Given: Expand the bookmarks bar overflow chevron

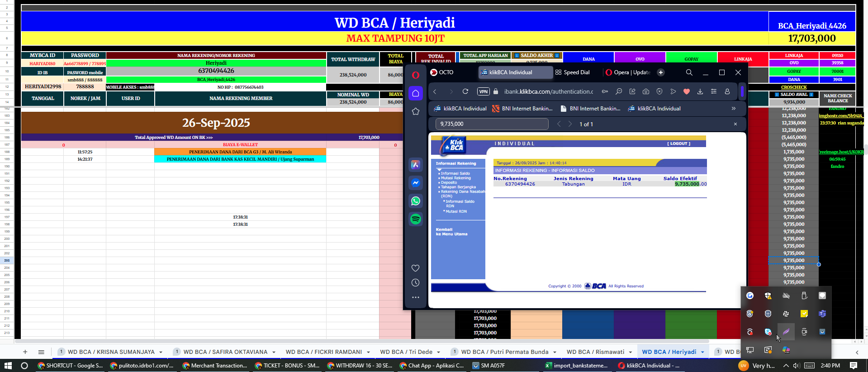Looking at the screenshot, I should [733, 109].
